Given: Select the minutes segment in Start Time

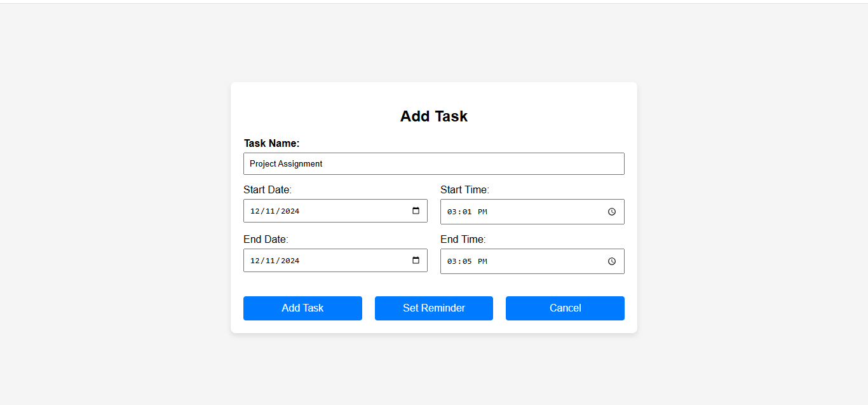Looking at the screenshot, I should pos(467,212).
